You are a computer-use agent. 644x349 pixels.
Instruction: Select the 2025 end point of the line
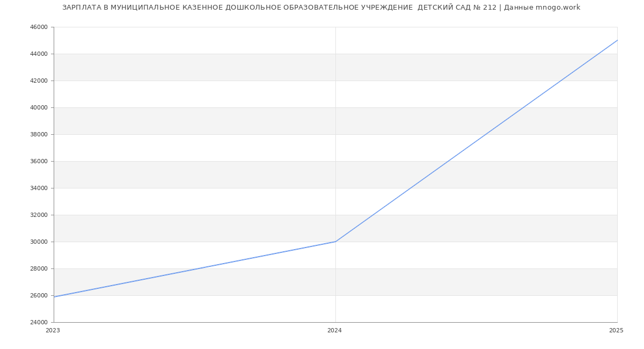(x=617, y=40)
